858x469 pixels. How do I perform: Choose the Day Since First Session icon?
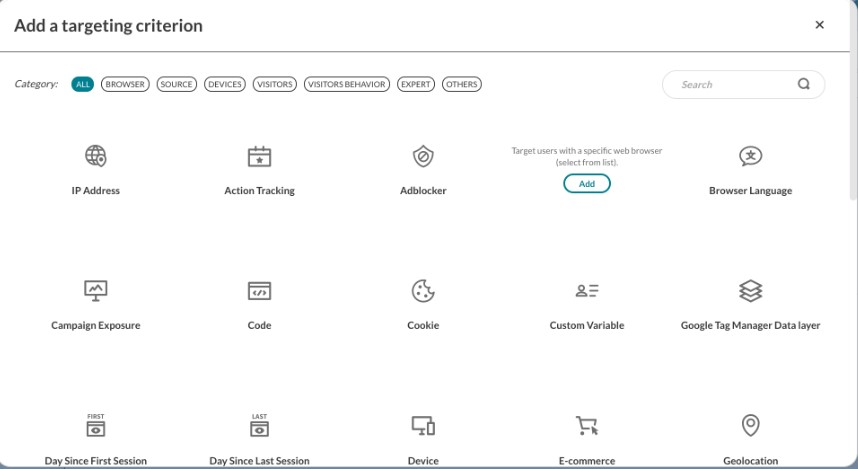tap(96, 425)
